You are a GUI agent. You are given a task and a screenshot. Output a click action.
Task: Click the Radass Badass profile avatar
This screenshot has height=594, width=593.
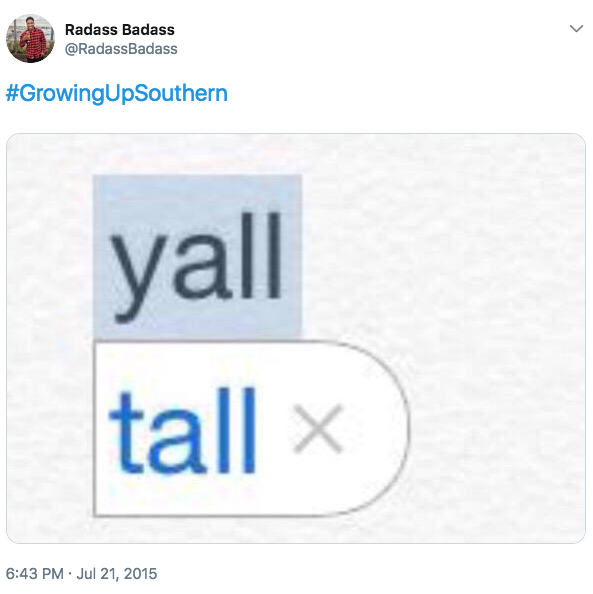[x=30, y=38]
